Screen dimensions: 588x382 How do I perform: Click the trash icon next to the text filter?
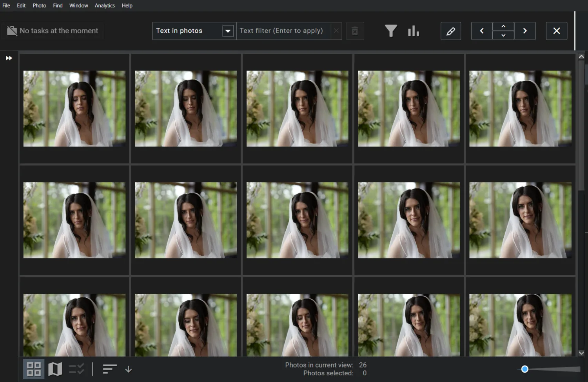point(355,31)
